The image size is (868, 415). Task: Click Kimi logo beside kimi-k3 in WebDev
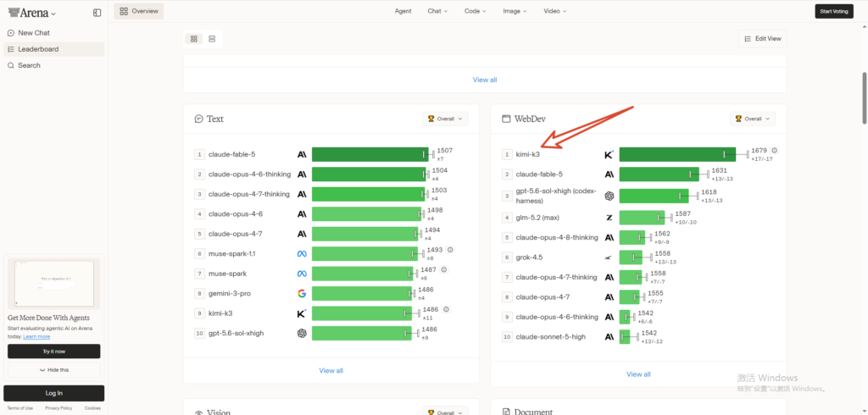click(x=609, y=154)
